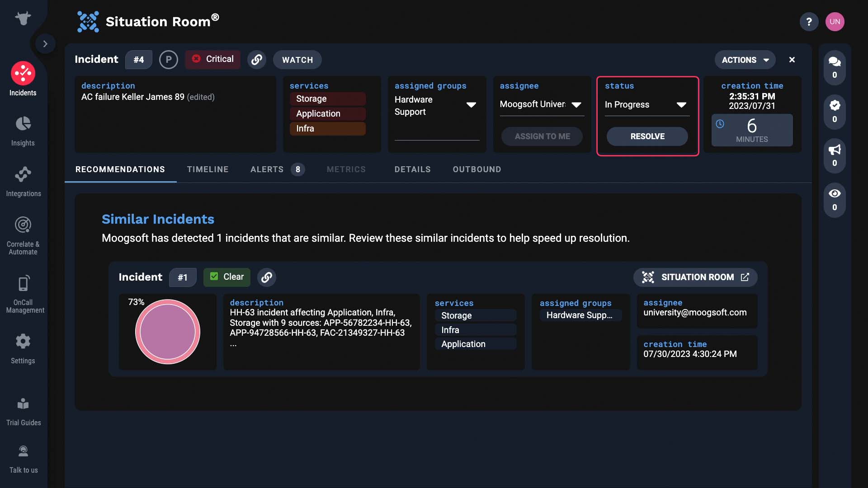
Task: Click the Similar Incidents heading
Action: point(158,219)
